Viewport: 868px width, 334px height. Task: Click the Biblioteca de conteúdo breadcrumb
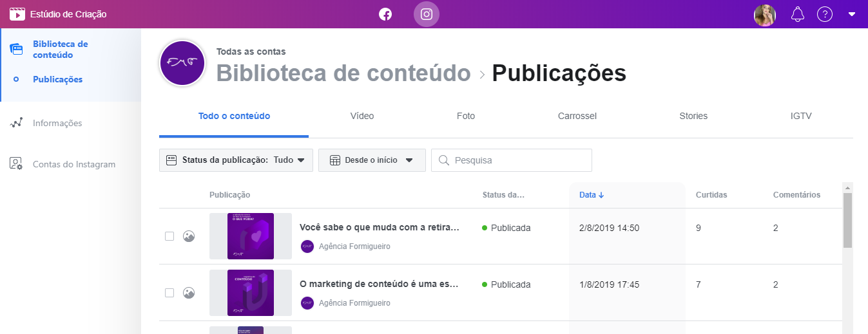pos(343,73)
